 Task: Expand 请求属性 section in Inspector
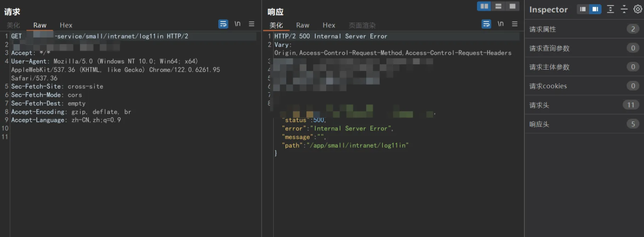(x=584, y=29)
